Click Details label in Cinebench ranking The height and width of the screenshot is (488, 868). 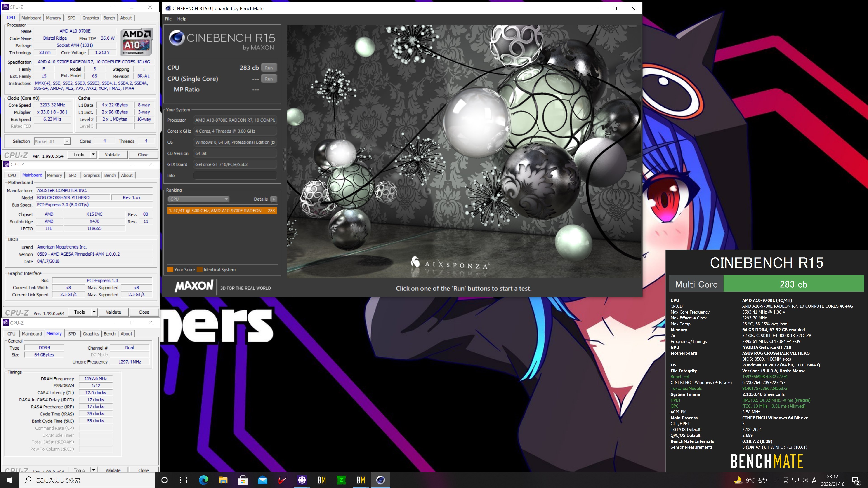click(261, 199)
